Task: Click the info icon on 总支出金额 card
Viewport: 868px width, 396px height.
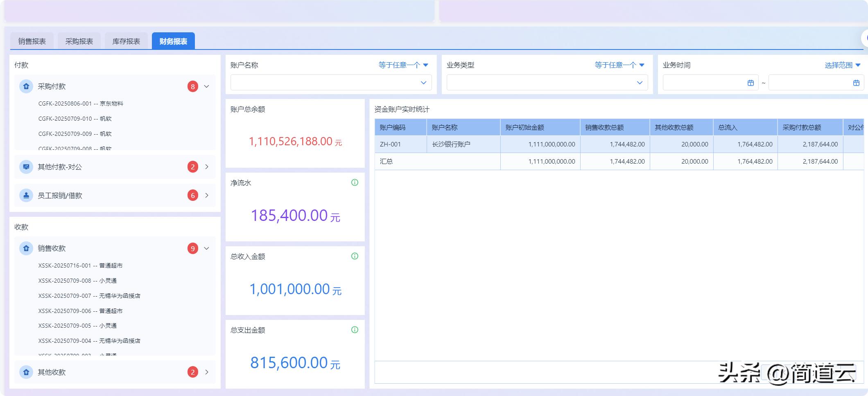Action: [x=355, y=330]
